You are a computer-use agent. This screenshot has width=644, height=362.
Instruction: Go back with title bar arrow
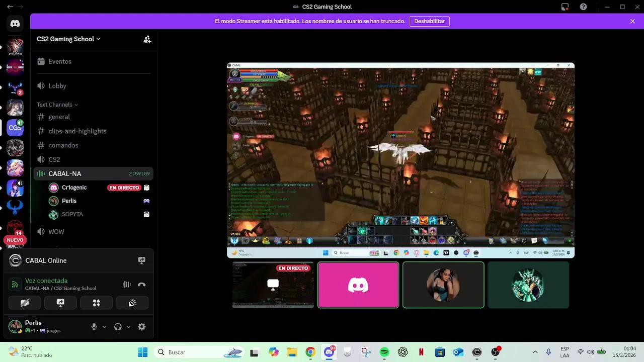tap(10, 7)
